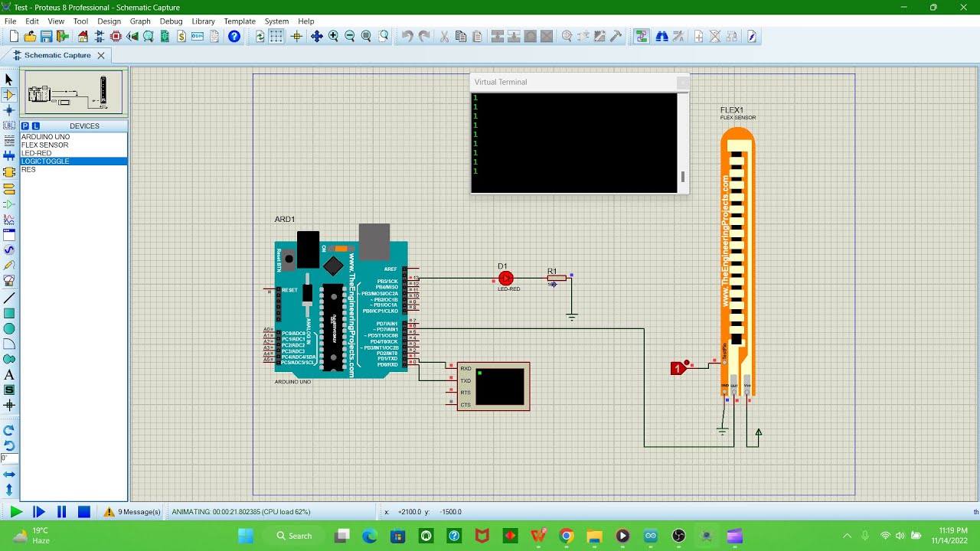
Task: Open the Bill of Materials dollar icon
Action: tap(181, 36)
